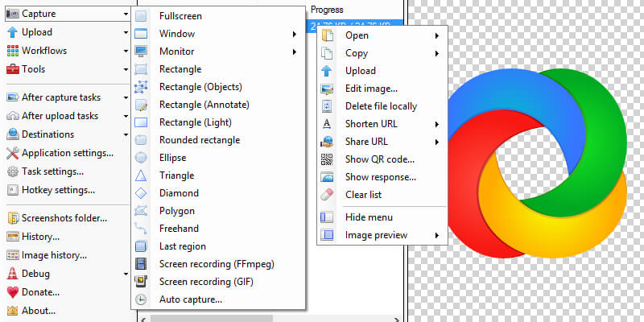Click the Monitor capture icon
This screenshot has height=322, width=644.
click(x=141, y=52)
